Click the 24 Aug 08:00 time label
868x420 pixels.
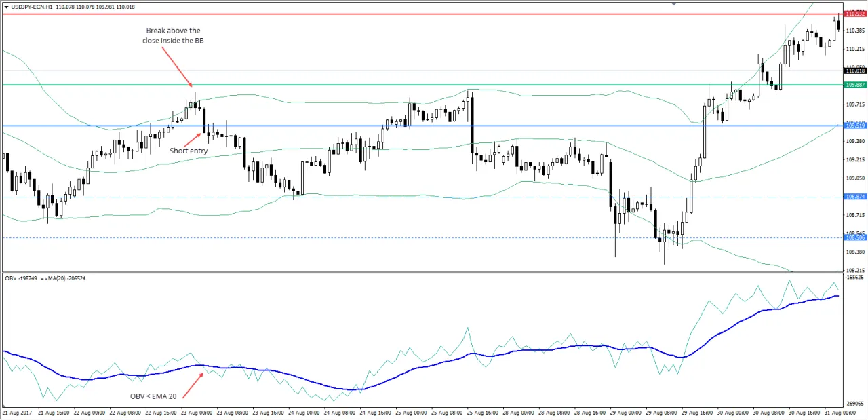(340, 412)
